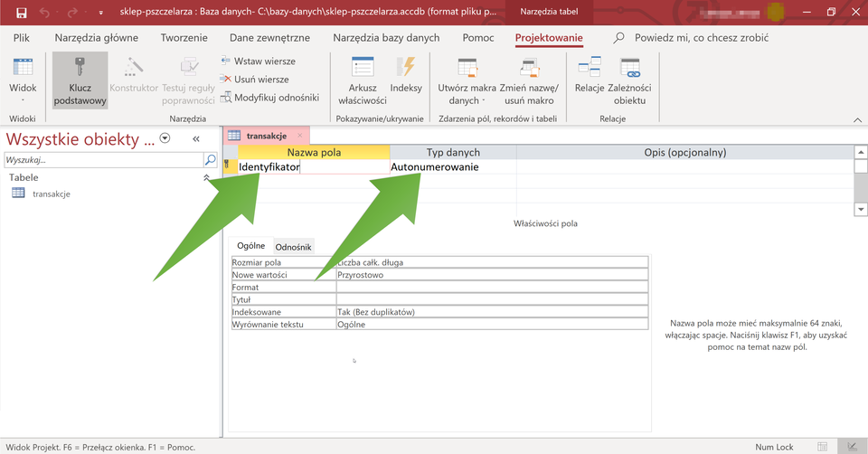Click the Wyszukaj search field

[x=102, y=159]
